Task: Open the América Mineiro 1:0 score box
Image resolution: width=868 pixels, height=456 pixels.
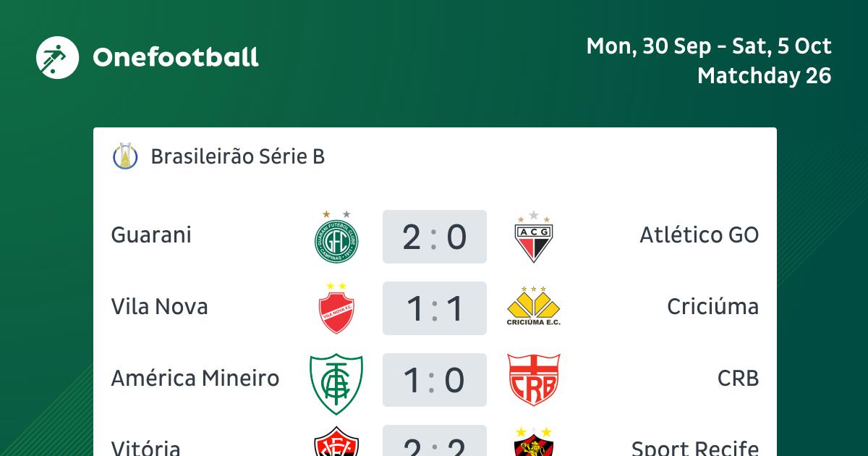Action: click(x=435, y=380)
